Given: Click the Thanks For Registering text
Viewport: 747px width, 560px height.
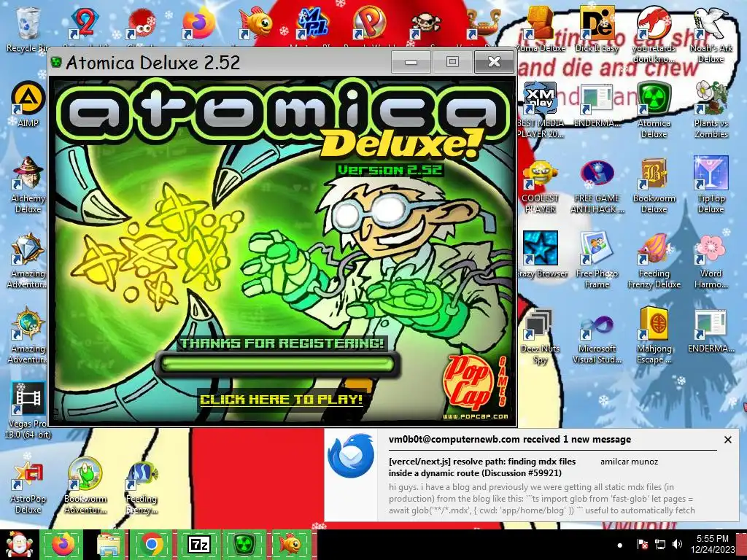Looking at the screenshot, I should pyautogui.click(x=282, y=343).
